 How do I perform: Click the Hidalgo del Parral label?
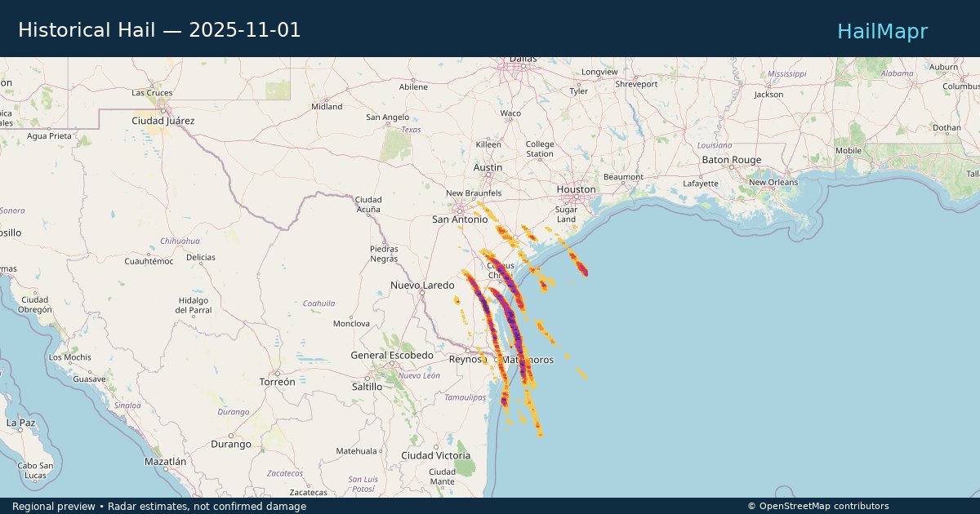pyautogui.click(x=194, y=305)
